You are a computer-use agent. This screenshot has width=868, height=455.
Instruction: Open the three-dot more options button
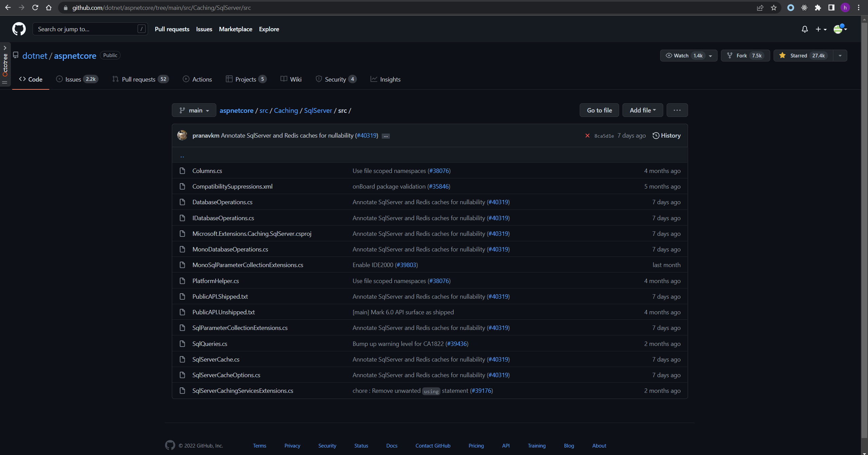tap(677, 110)
